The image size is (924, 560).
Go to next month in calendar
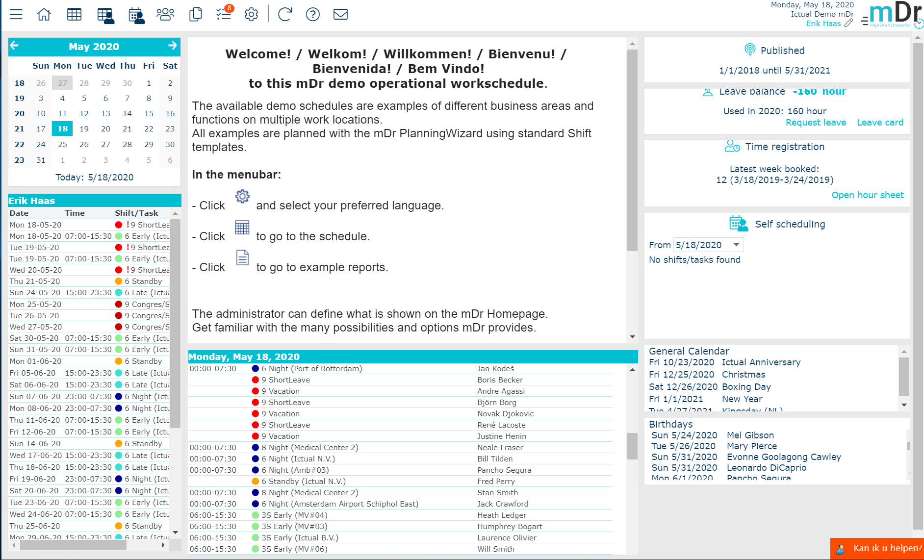[173, 46]
